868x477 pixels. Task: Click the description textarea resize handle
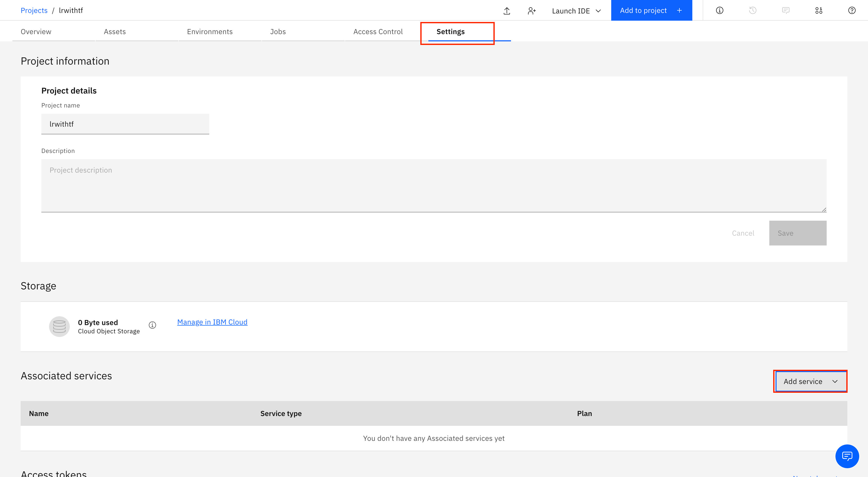[x=824, y=210]
